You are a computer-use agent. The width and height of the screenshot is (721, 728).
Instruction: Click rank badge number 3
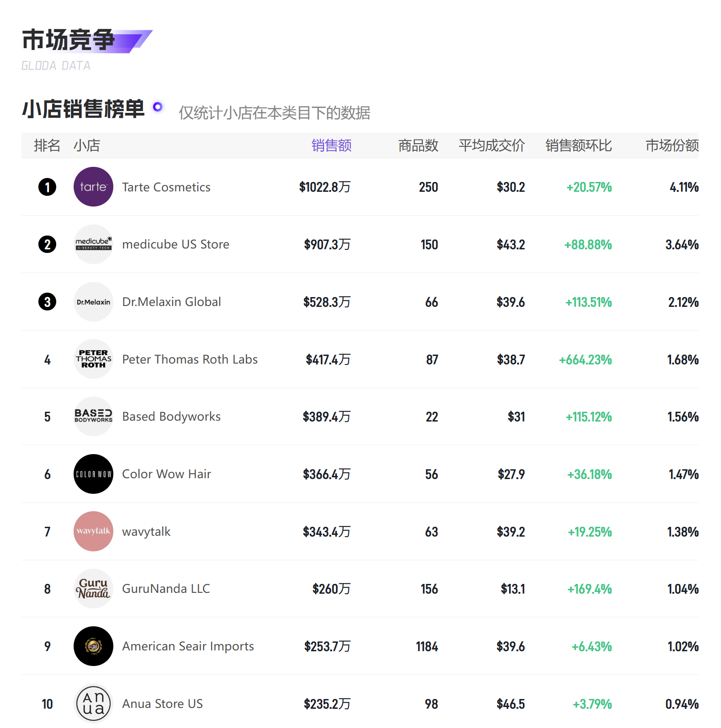(x=47, y=302)
